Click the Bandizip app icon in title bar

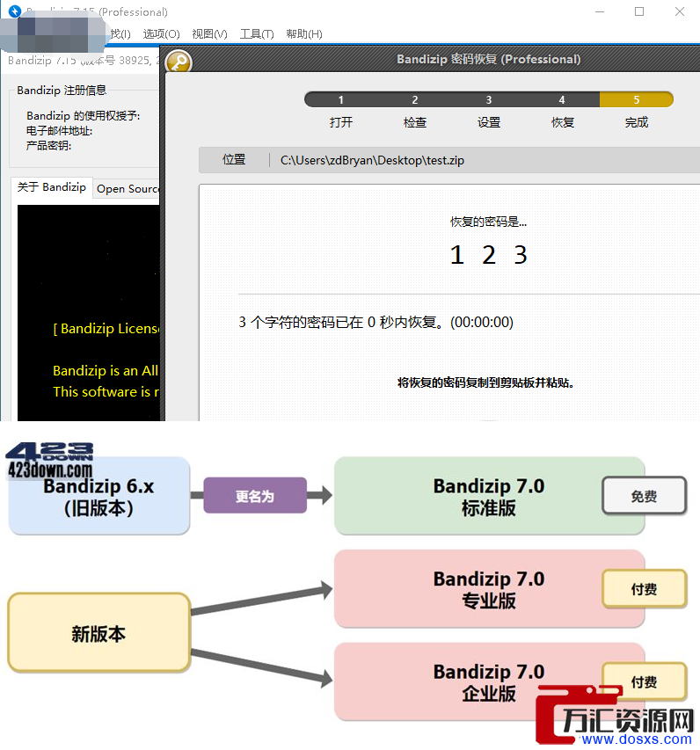pyautogui.click(x=15, y=11)
